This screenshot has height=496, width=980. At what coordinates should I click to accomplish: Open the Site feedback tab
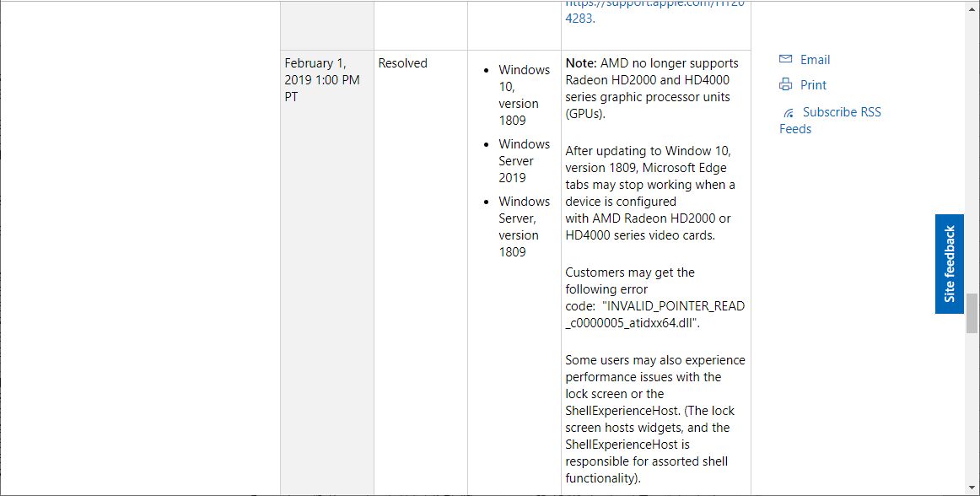950,264
